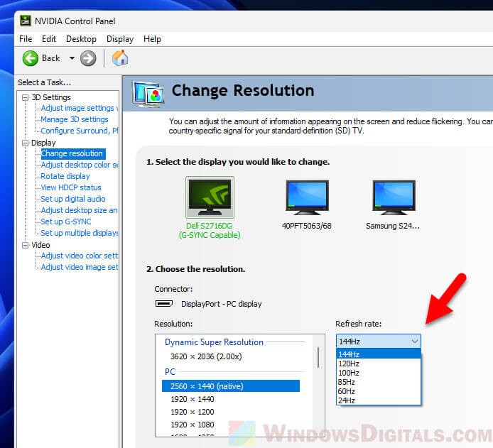Click the grey Forward arrow icon
The height and width of the screenshot is (448, 493).
pos(88,58)
